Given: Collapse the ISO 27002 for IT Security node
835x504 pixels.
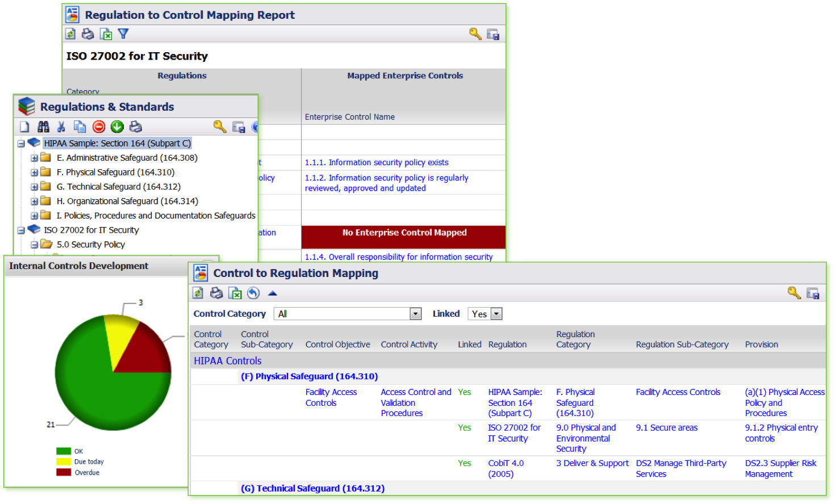Looking at the screenshot, I should click(21, 230).
